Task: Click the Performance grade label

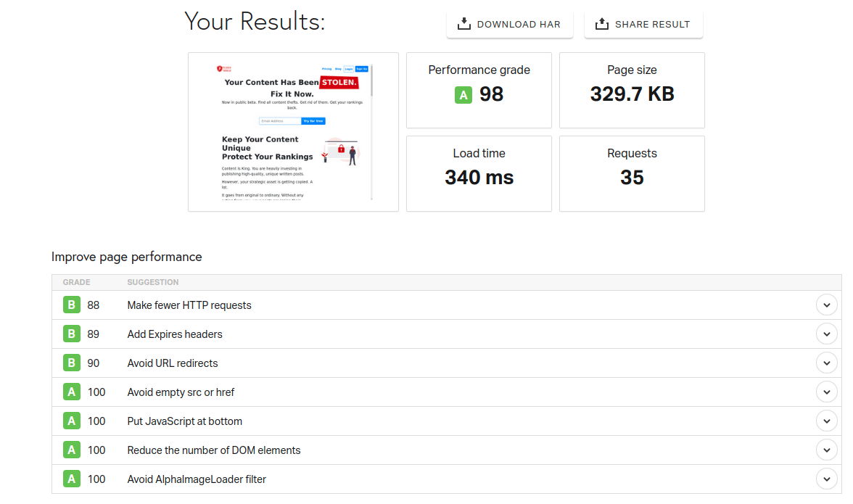Action: click(x=479, y=70)
